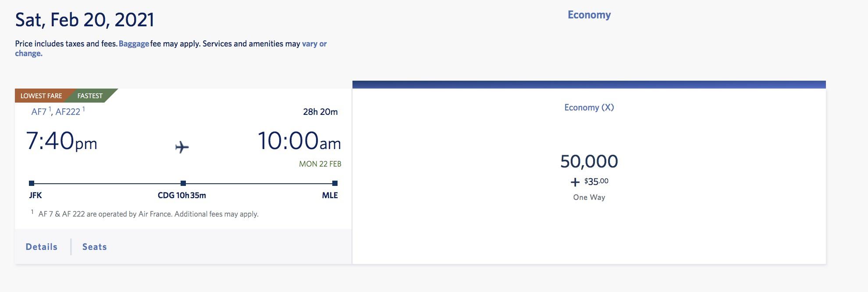Click the JFK origin stop marker
Screen dimensions: 868x292
coord(32,183)
